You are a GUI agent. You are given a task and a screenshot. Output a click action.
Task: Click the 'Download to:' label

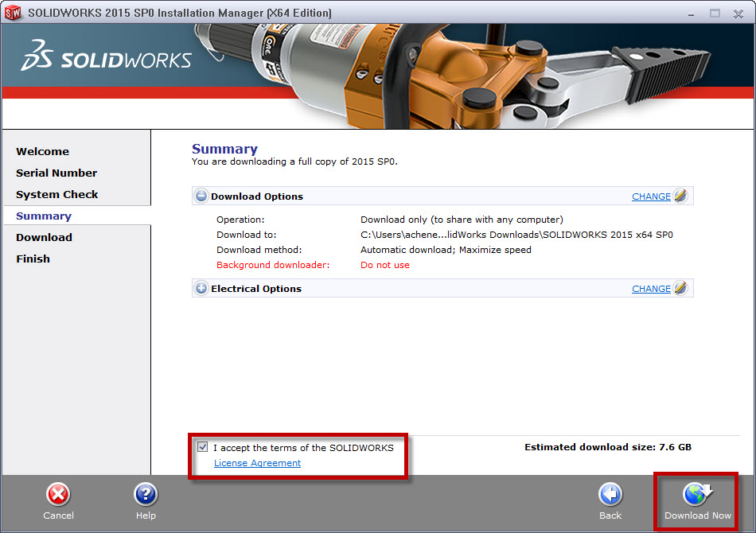tap(247, 235)
